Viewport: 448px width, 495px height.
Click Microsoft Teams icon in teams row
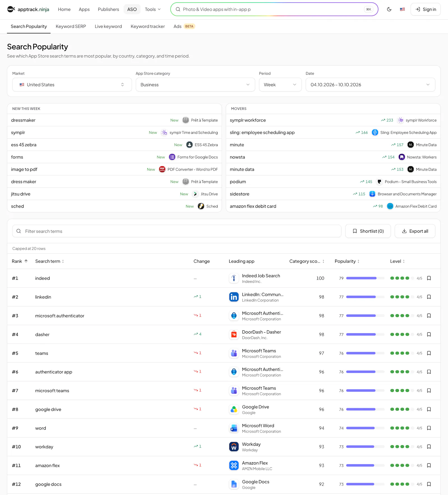234,353
